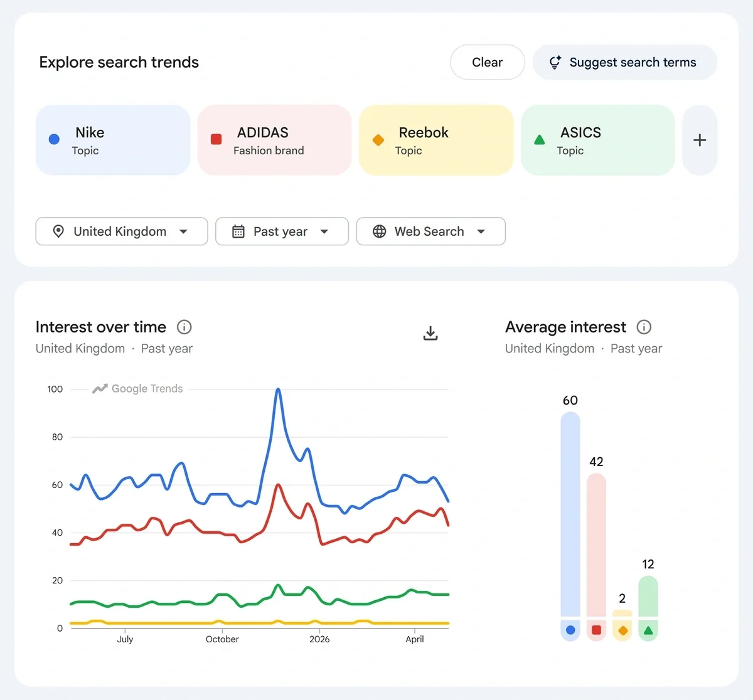Click ASICS's green triangle marker
The image size is (753, 700).
click(539, 139)
